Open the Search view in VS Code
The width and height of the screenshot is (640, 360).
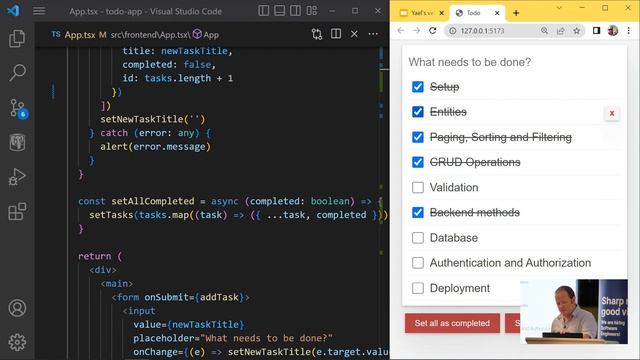coord(17,73)
